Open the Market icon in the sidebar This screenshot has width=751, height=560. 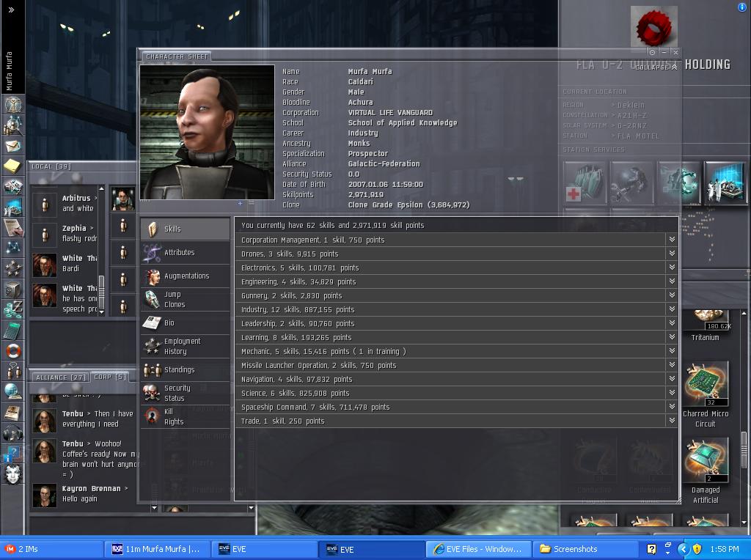13,207
